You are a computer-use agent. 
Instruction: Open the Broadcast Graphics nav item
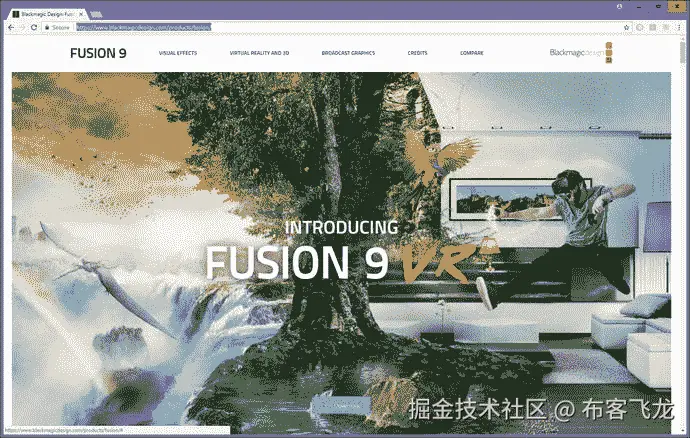[x=348, y=53]
